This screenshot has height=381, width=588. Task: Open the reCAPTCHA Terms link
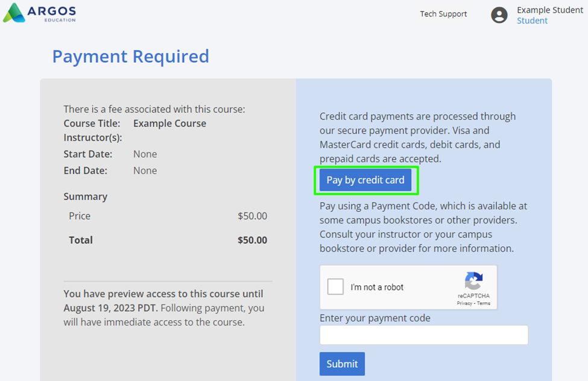point(484,303)
